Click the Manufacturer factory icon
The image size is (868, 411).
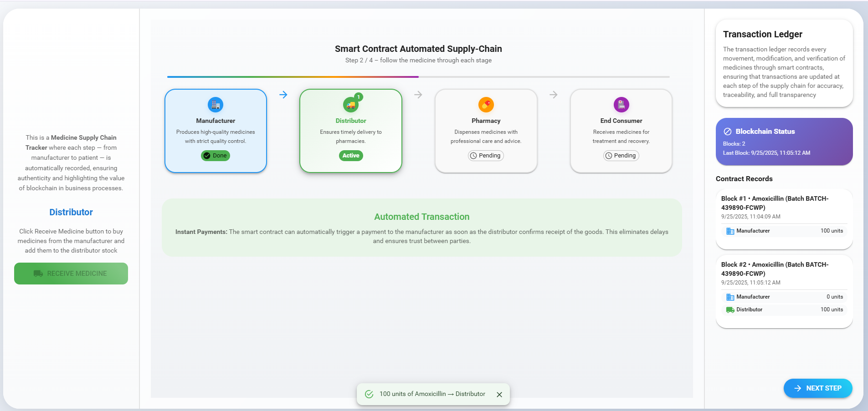click(x=216, y=105)
